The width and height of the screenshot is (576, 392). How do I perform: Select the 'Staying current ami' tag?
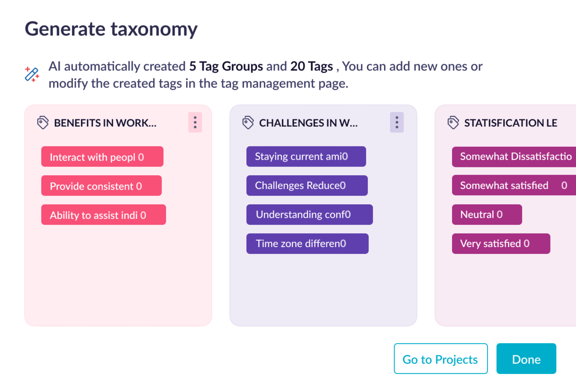click(x=306, y=156)
